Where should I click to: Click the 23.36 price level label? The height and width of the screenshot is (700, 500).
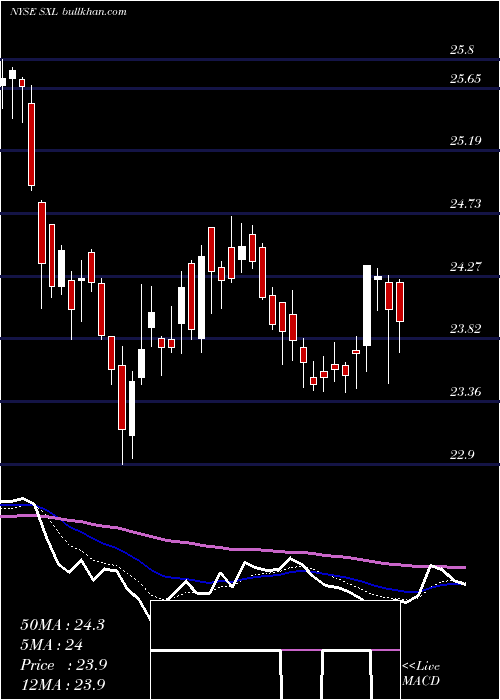click(x=465, y=392)
